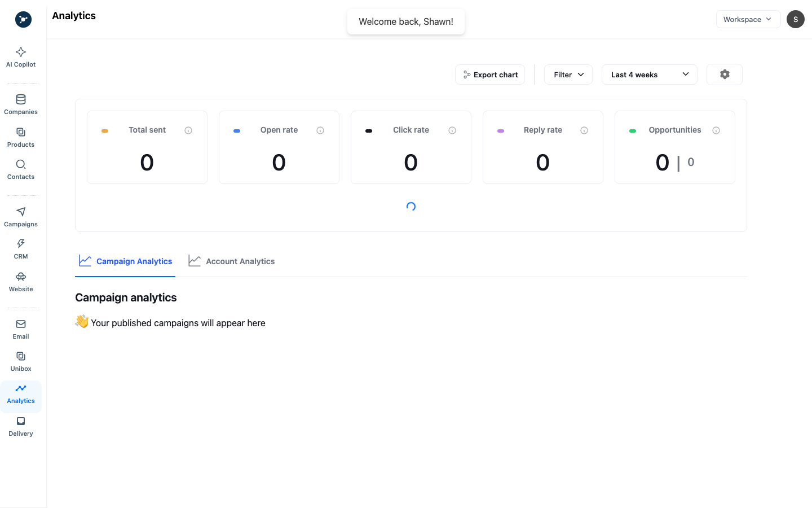
Task: Click 'Your published campaigns will appear here' text
Action: tap(178, 323)
